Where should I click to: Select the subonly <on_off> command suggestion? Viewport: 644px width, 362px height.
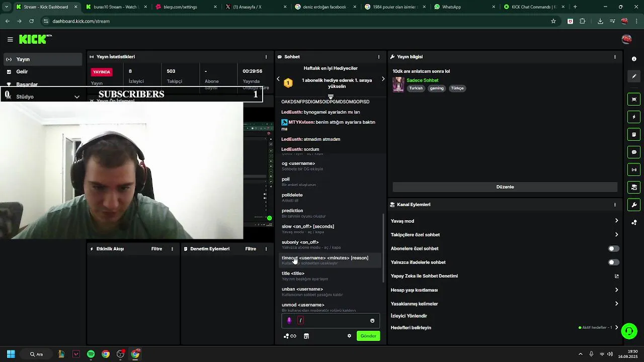(330, 244)
